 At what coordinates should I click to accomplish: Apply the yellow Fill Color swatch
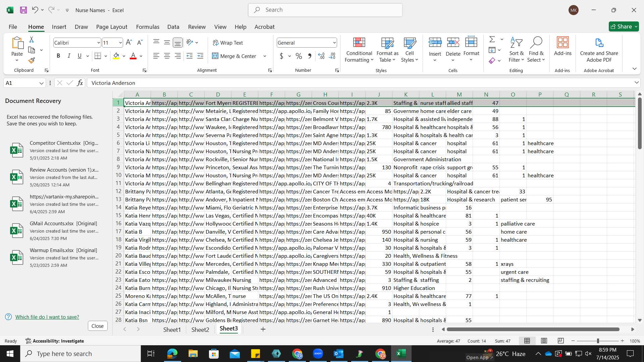tap(116, 56)
